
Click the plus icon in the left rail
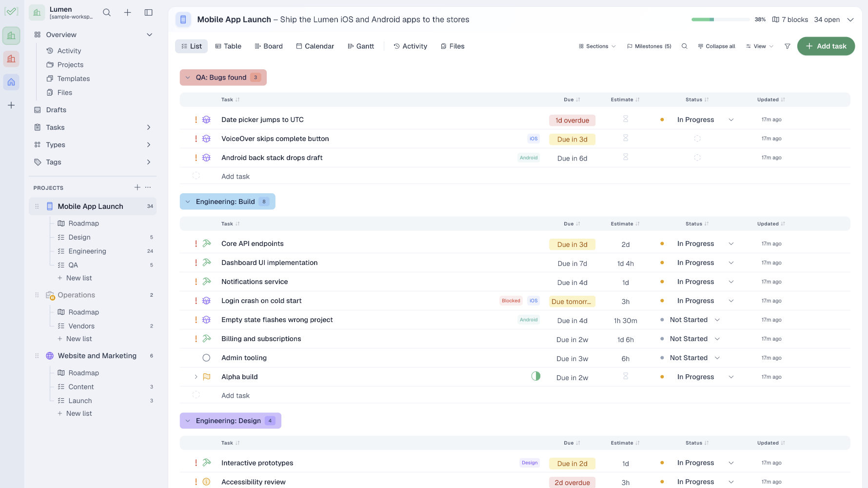(11, 105)
